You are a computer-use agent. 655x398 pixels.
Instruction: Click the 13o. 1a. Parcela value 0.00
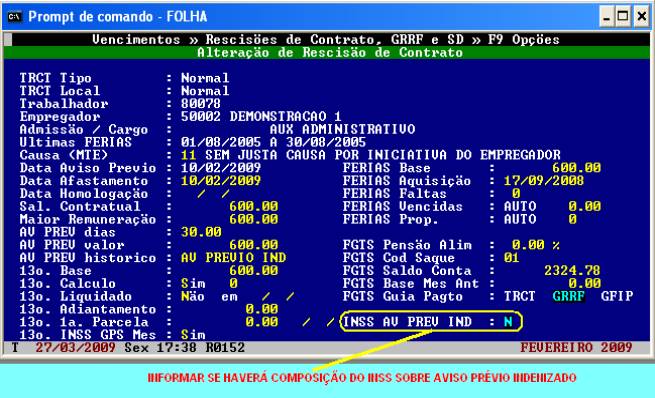pos(261,322)
